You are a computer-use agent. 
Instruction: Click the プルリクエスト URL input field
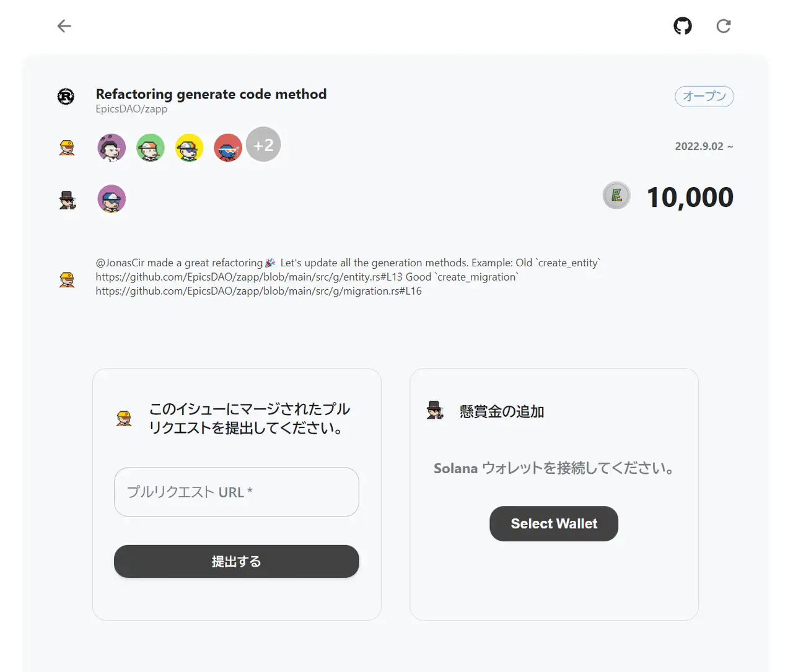point(236,492)
